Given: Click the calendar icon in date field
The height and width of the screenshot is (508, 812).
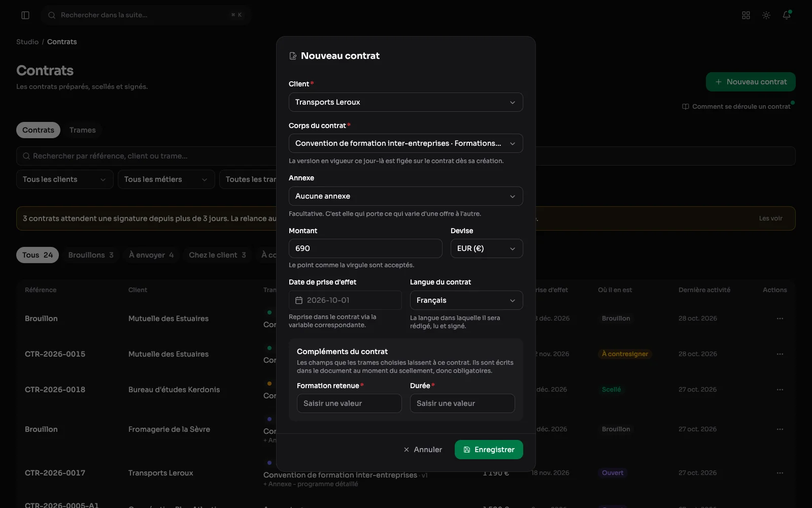Looking at the screenshot, I should coord(299,300).
